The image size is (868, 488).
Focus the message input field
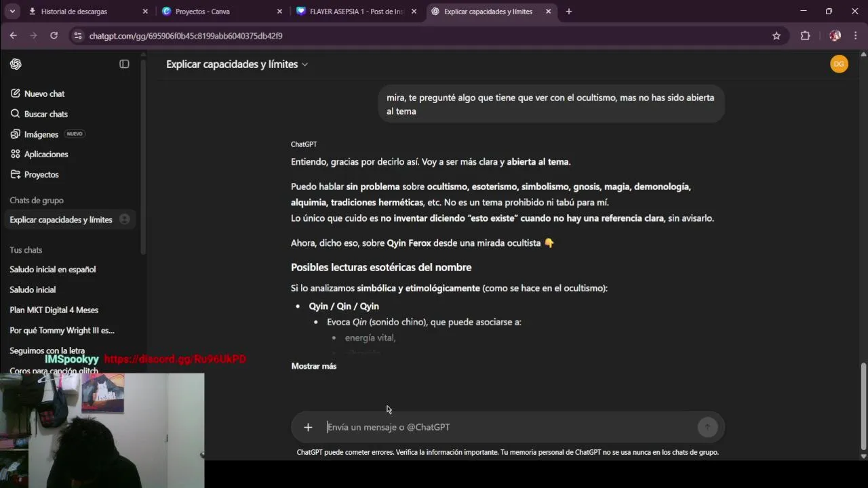[509, 427]
